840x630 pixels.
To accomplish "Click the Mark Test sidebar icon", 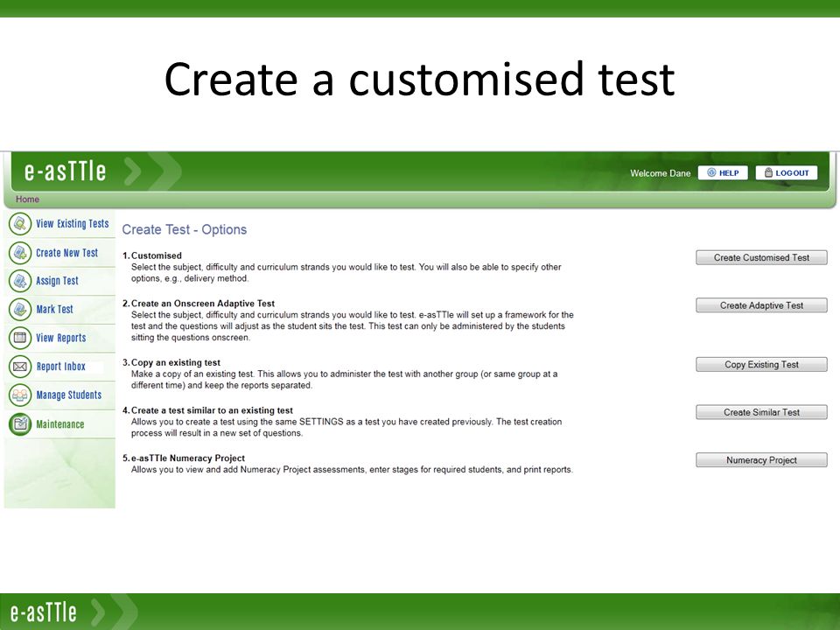I will (20, 309).
